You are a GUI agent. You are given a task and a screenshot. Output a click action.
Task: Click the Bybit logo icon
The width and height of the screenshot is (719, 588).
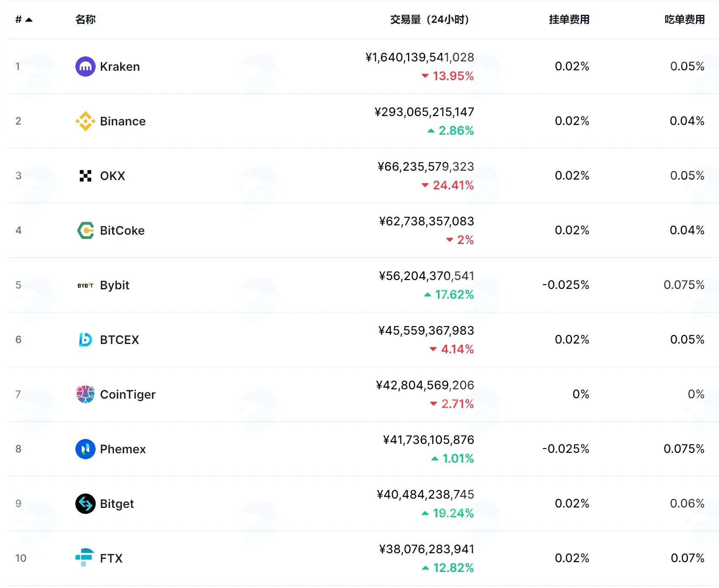(86, 286)
